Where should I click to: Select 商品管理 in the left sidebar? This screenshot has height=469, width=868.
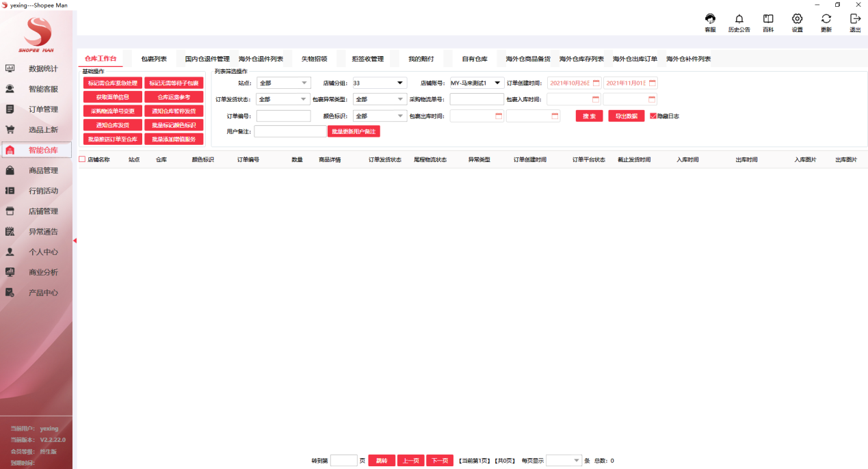(41, 170)
